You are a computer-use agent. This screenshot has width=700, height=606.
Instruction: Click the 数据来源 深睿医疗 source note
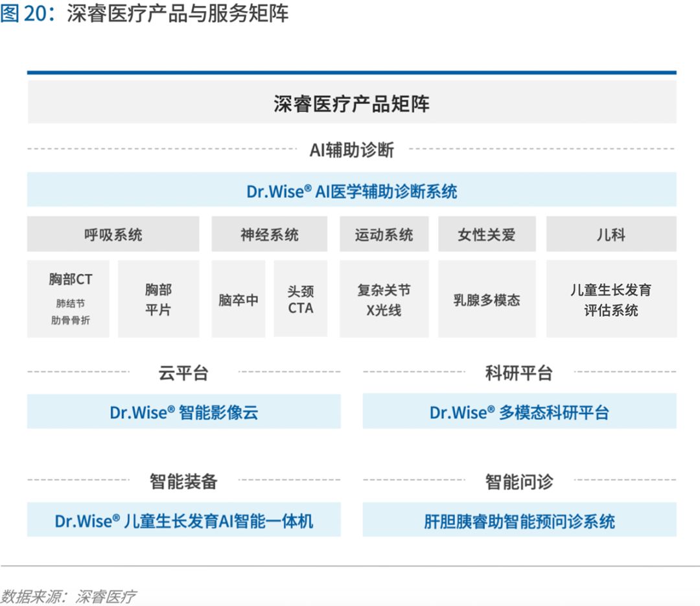pyautogui.click(x=68, y=597)
